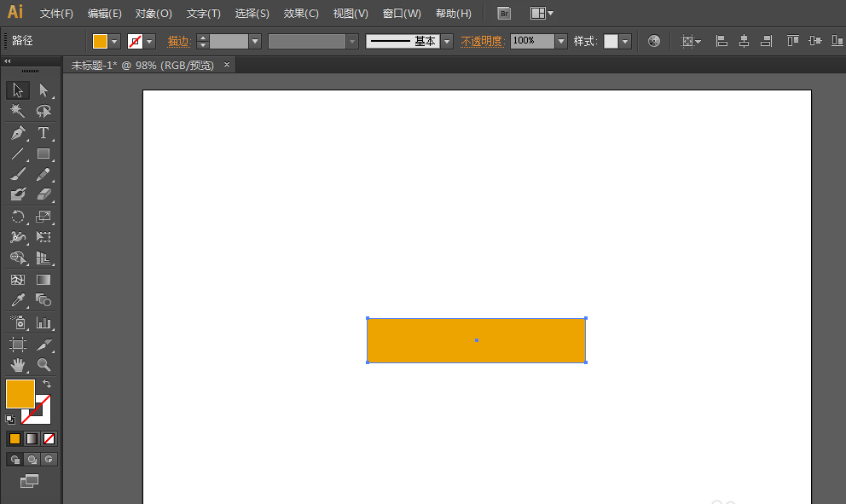
Task: Adjust the stroke weight stepper arrows
Action: coord(203,42)
